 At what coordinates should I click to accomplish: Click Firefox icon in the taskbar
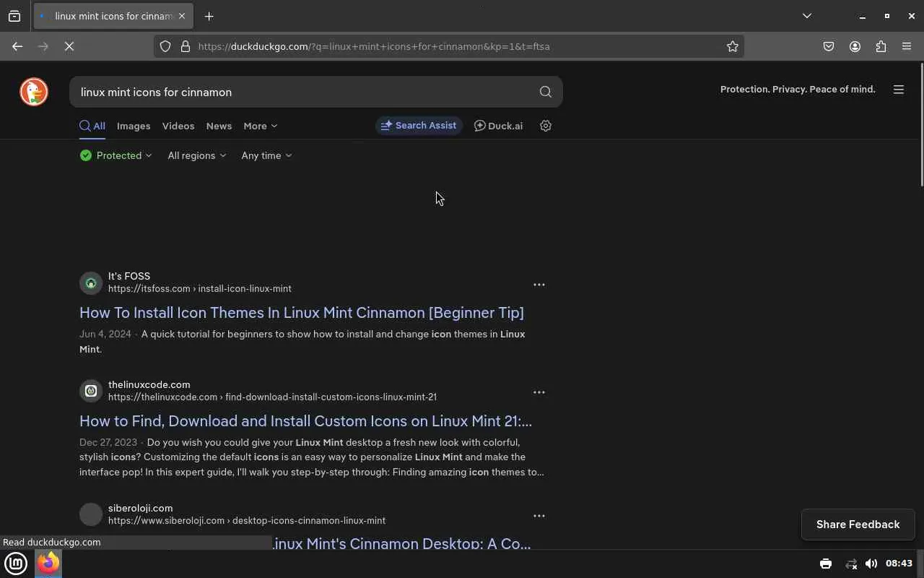[x=48, y=564]
